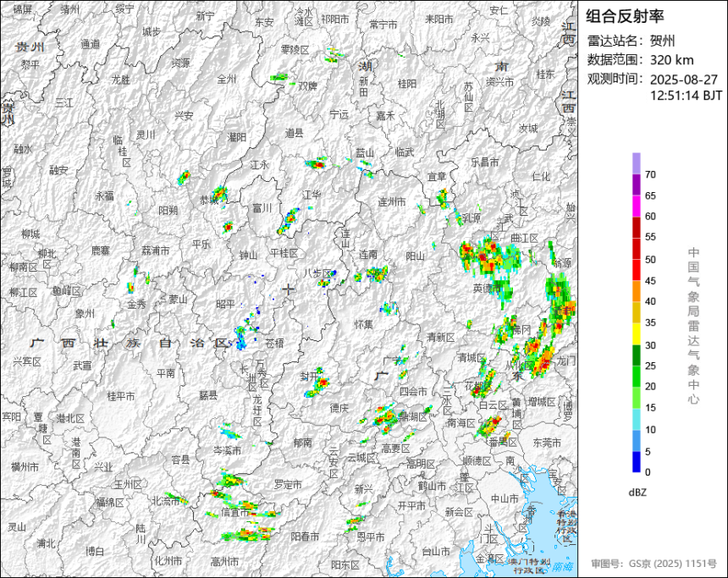Screen dimensions: 728x578
Task: Select the 金秀 county label
Action: coord(136,304)
